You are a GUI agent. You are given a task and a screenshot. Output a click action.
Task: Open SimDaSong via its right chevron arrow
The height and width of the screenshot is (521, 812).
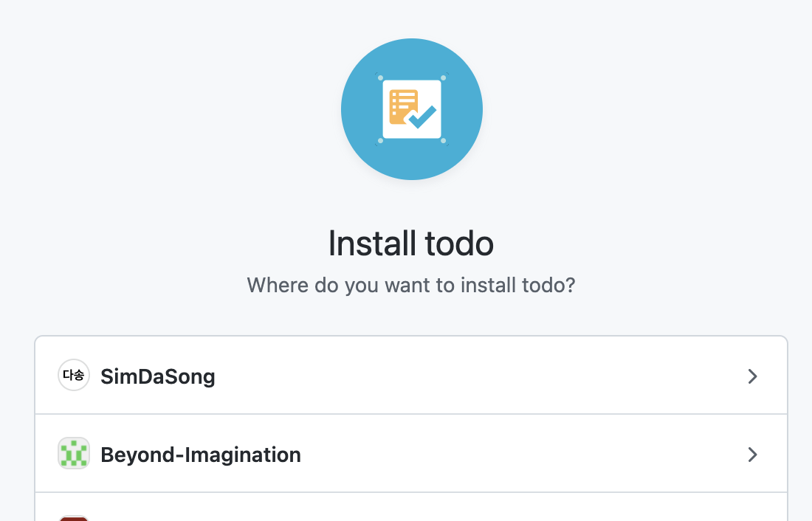coord(753,376)
